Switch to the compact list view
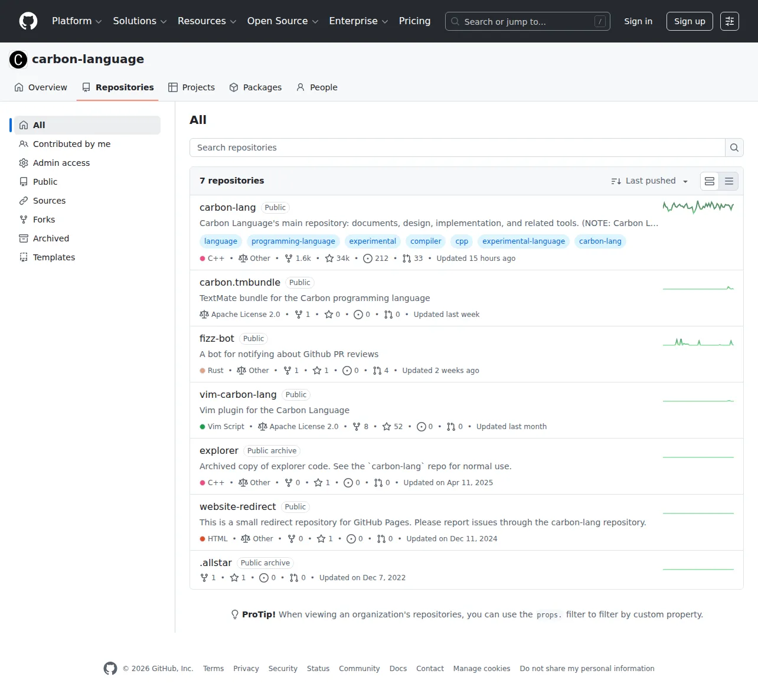 (729, 181)
